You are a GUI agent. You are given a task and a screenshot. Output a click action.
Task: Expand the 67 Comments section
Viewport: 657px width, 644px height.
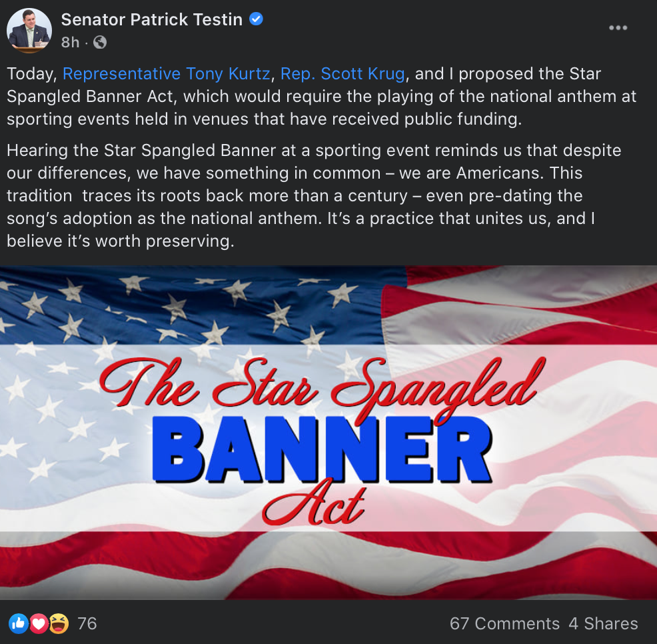click(x=504, y=623)
